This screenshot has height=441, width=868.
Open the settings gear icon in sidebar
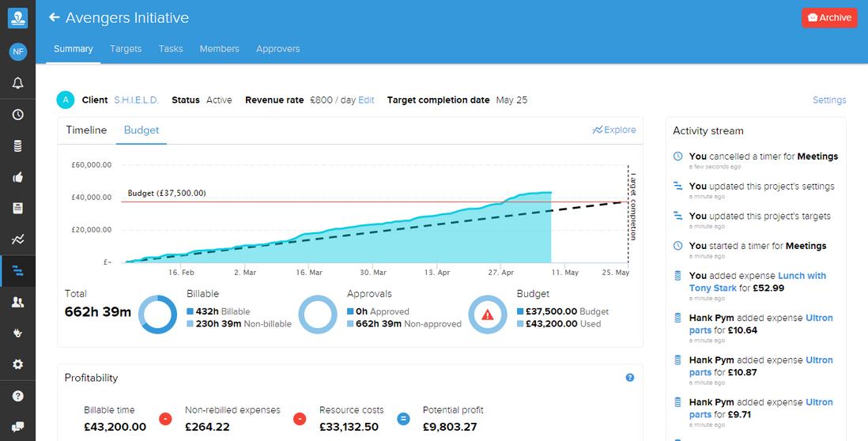pos(17,364)
